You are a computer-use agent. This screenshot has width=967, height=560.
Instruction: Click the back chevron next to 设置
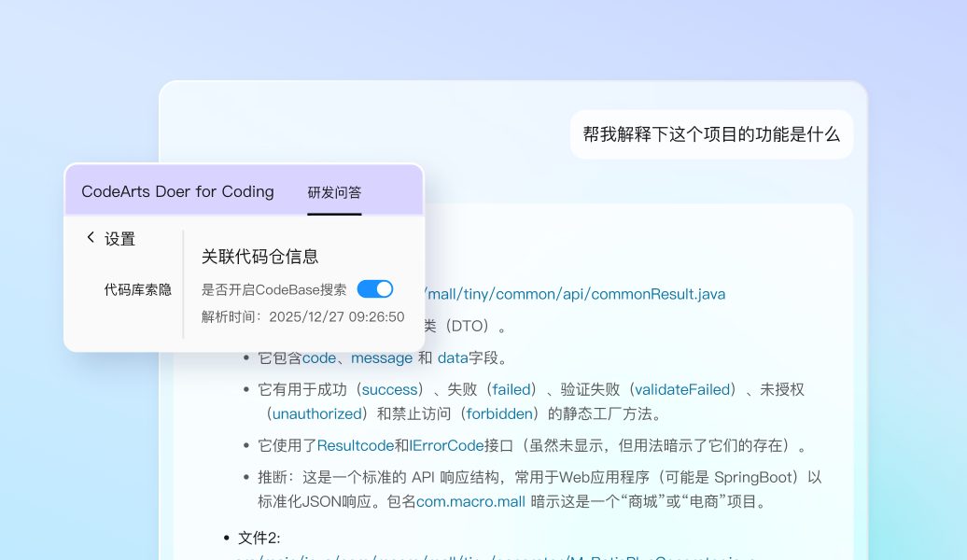click(x=91, y=237)
